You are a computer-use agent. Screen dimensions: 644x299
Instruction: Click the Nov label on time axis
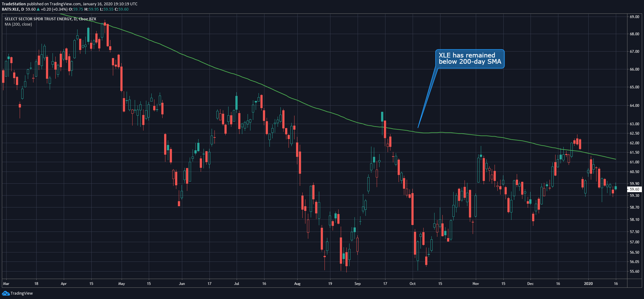coord(476,284)
